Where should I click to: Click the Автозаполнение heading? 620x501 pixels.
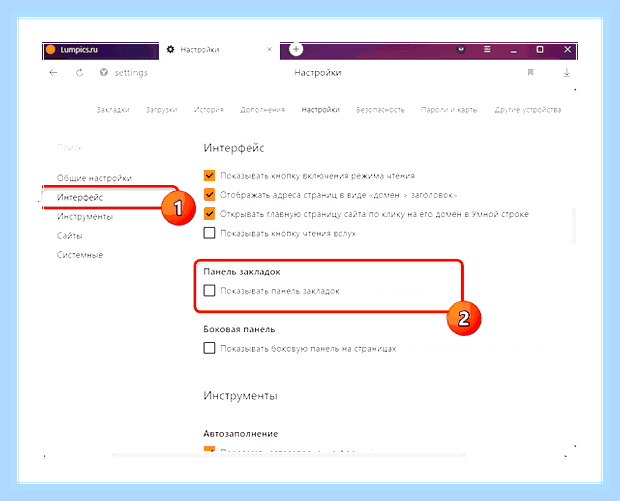(240, 434)
